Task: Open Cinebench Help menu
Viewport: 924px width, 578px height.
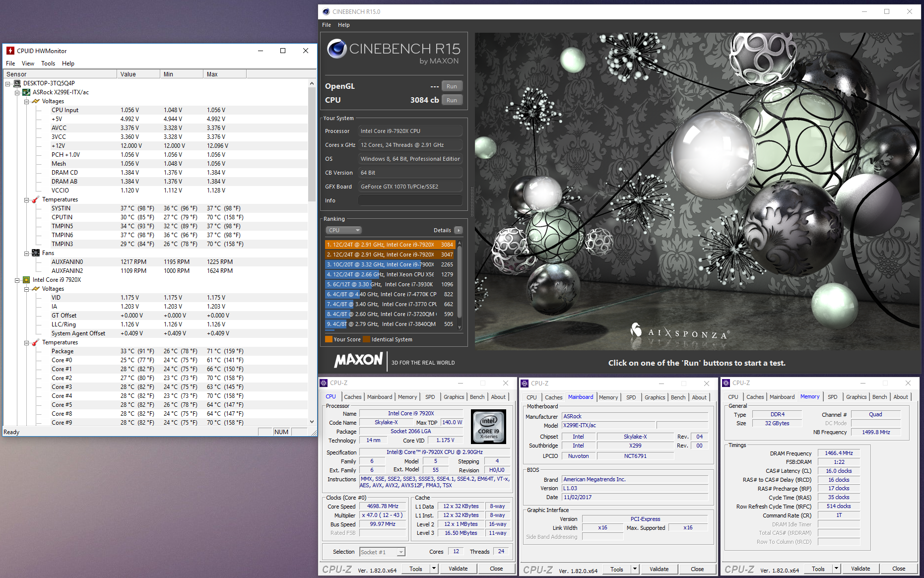Action: (x=344, y=25)
